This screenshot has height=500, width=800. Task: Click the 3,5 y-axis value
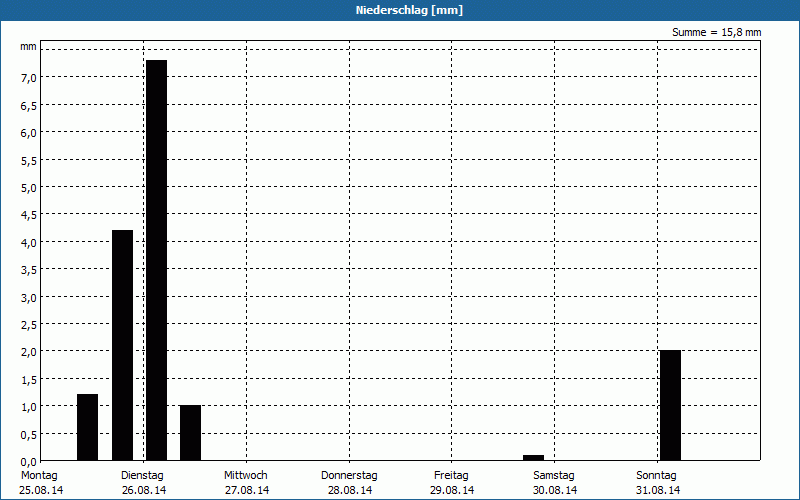28,269
